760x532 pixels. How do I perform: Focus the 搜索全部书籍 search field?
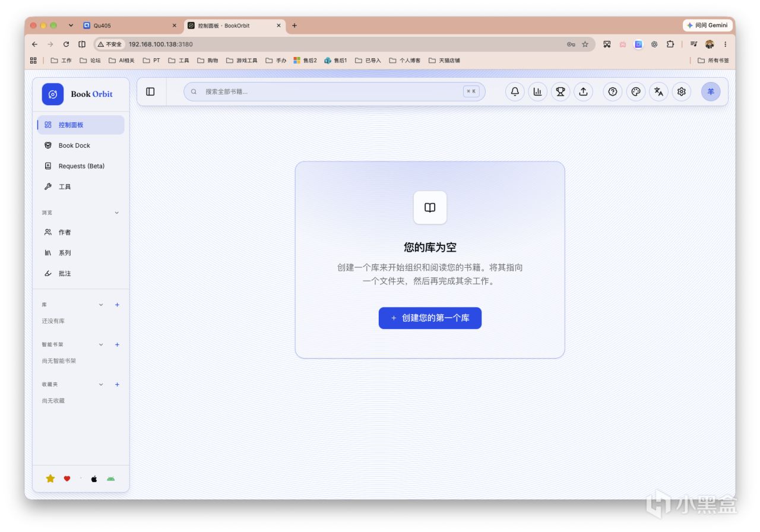click(334, 91)
